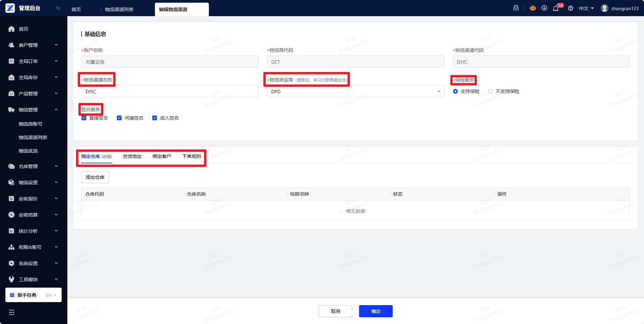Open the help question mark icon

pos(571,8)
